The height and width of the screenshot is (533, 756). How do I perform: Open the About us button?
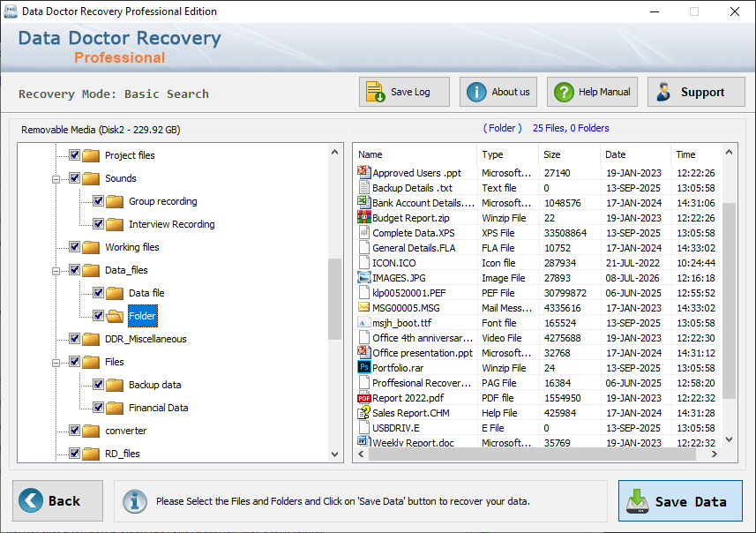498,92
